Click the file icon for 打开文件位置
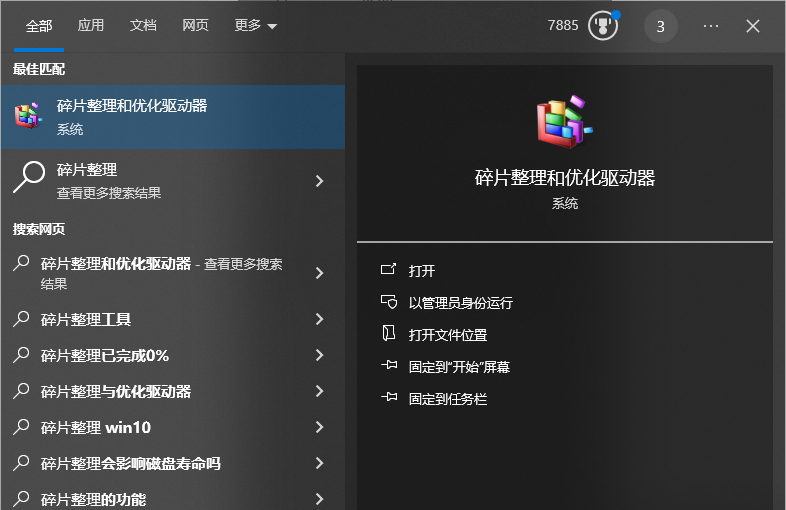Screen dimensions: 786x510 click(x=388, y=333)
